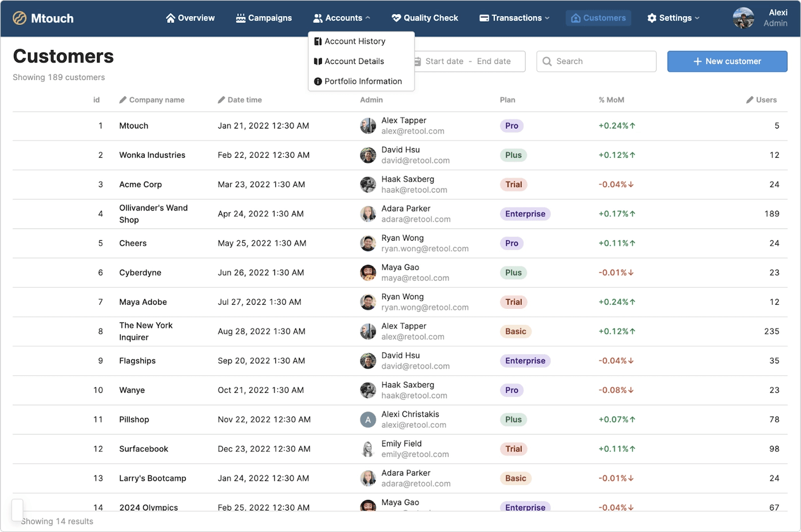This screenshot has width=801, height=532.
Task: Click the Settings gear icon
Action: coord(652,18)
